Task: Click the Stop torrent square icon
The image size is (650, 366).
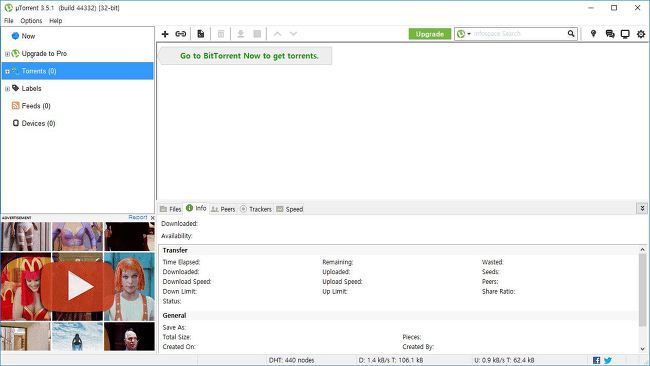Action: (257, 34)
